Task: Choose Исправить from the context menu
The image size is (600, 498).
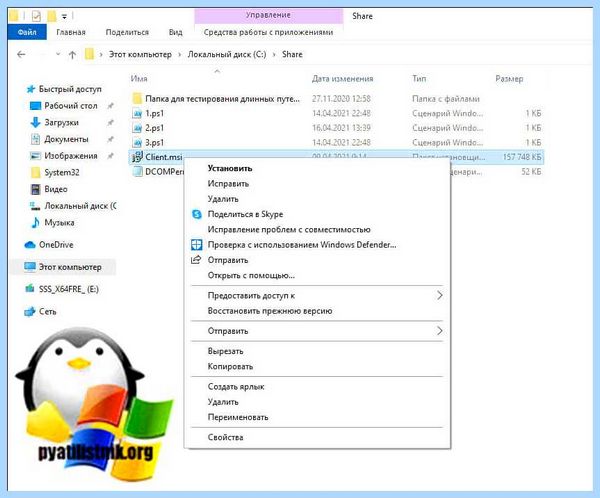Action: point(228,184)
